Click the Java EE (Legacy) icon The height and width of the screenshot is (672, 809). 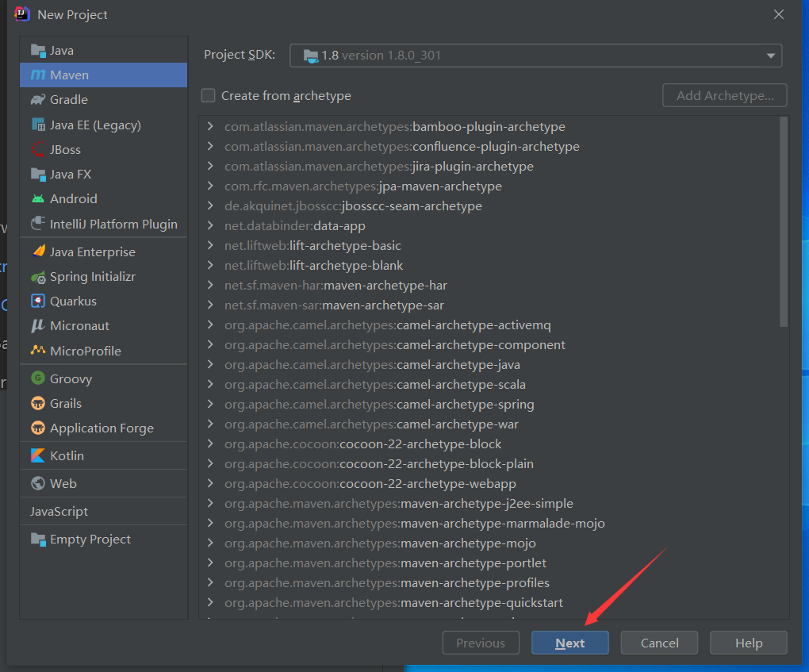[38, 125]
